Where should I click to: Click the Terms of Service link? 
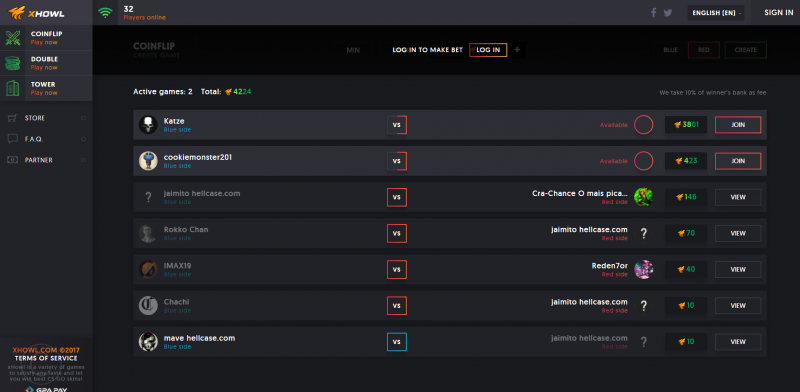click(46, 358)
